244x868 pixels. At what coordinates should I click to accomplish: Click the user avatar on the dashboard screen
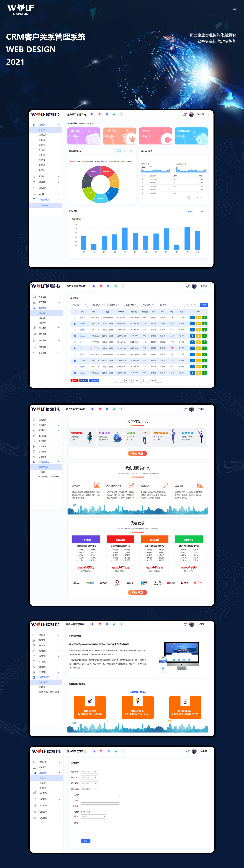tap(191, 115)
